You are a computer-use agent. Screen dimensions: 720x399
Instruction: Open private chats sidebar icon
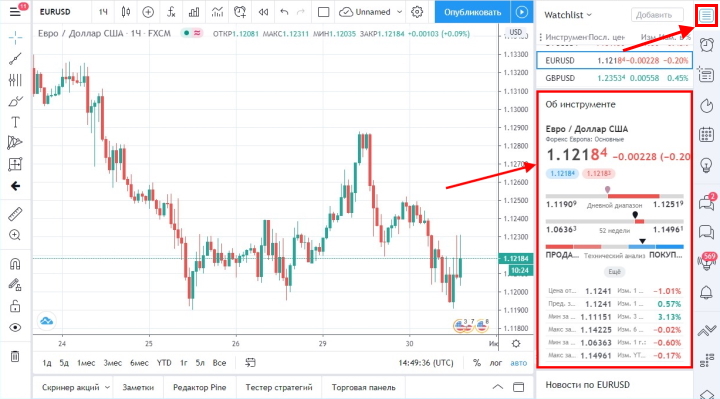(707, 231)
